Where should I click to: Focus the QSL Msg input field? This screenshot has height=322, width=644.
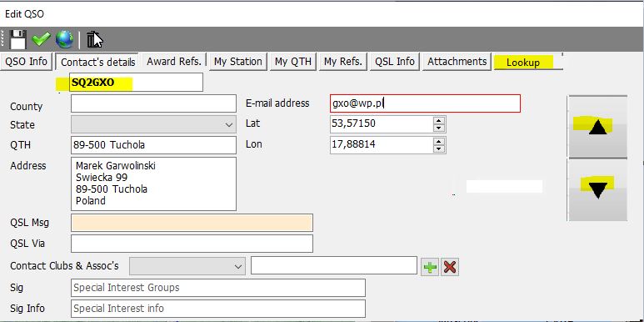[x=192, y=223]
